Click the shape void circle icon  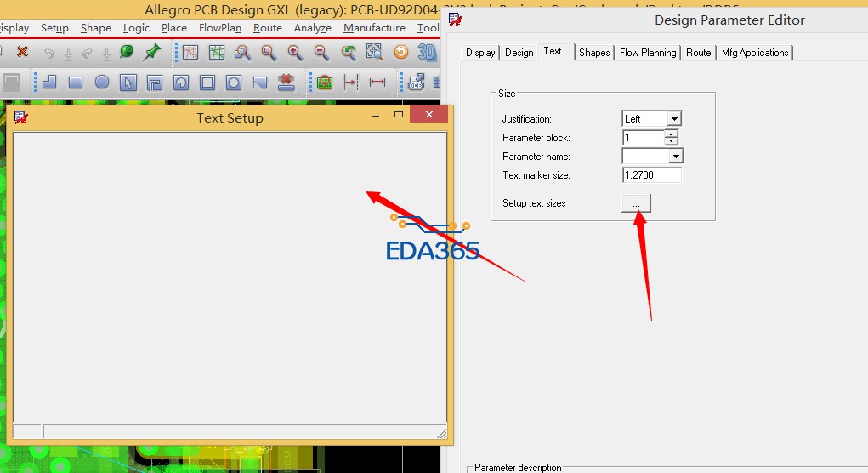click(234, 83)
